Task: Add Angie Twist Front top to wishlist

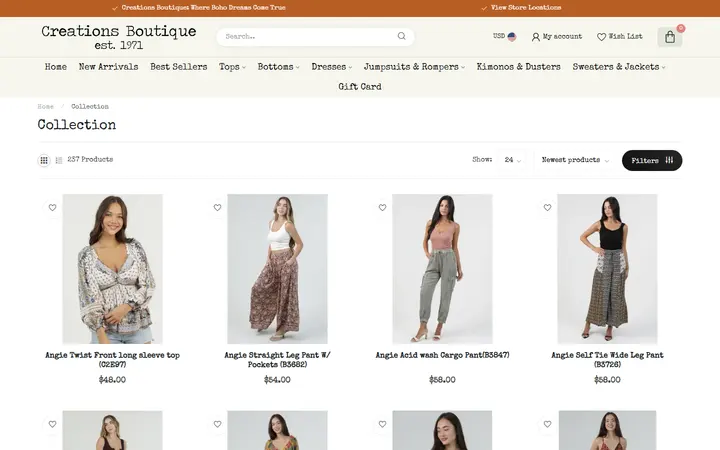Action: [x=52, y=208]
